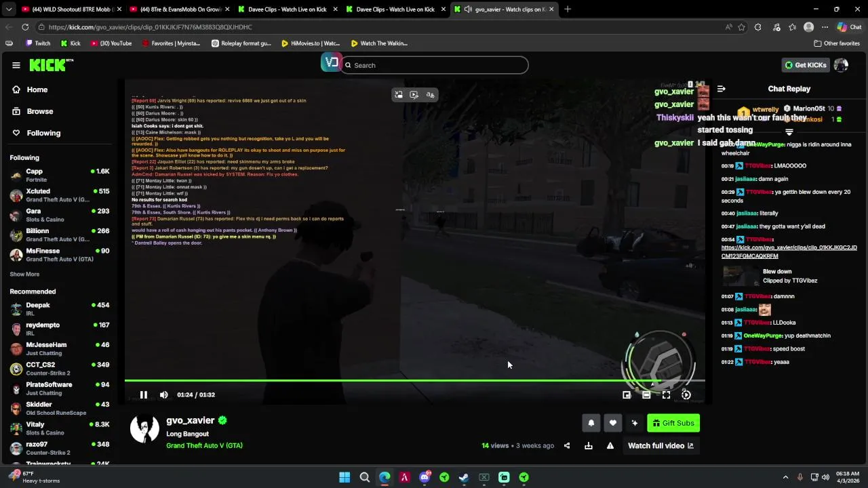
Task: Follow gvo_xavier with heart button
Action: coord(612,423)
